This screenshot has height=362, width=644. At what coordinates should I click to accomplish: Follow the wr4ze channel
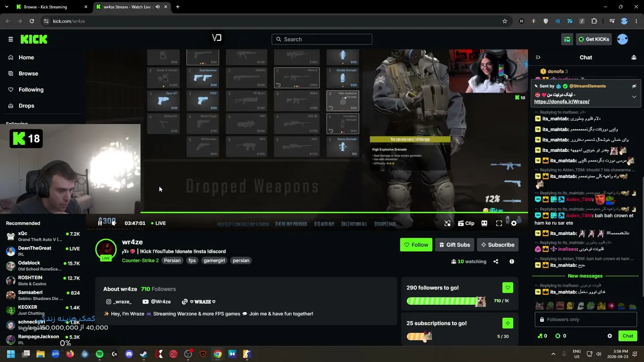416,245
